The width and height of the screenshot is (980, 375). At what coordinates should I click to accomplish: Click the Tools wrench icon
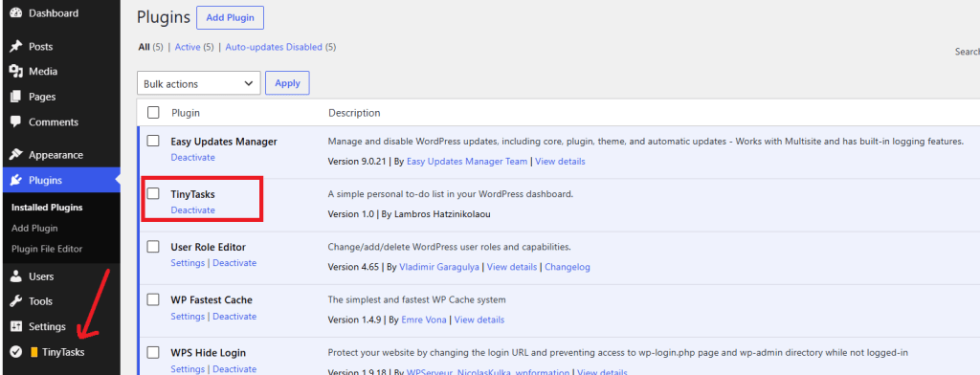tap(16, 301)
